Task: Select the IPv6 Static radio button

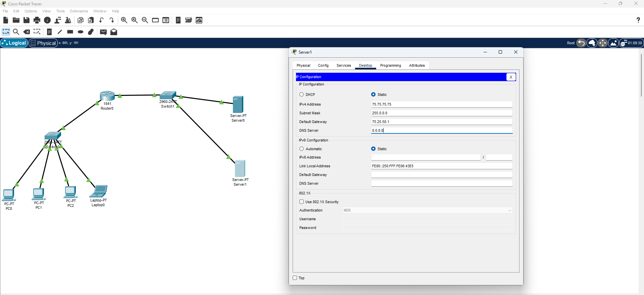Action: (x=373, y=149)
